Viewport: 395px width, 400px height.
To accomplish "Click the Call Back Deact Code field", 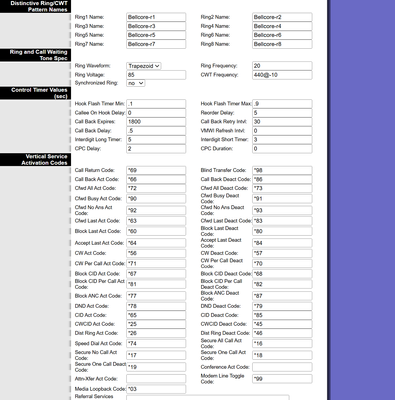I will (x=282, y=179).
